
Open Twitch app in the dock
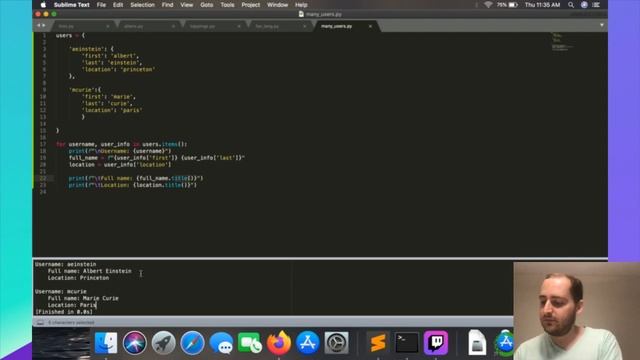pyautogui.click(x=436, y=342)
